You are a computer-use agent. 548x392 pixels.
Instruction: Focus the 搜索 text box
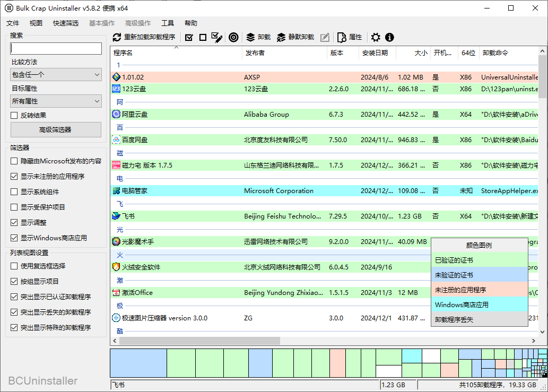coord(56,48)
